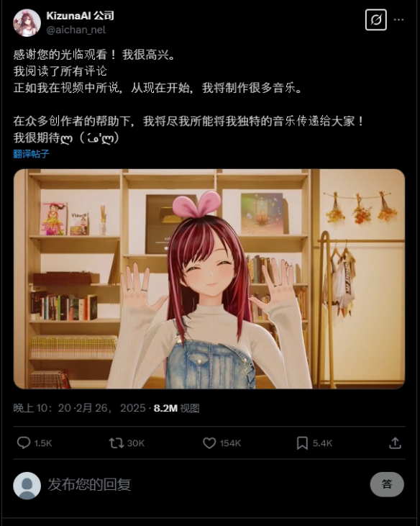Click the repost arrows icon
420x526 pixels.
(117, 443)
